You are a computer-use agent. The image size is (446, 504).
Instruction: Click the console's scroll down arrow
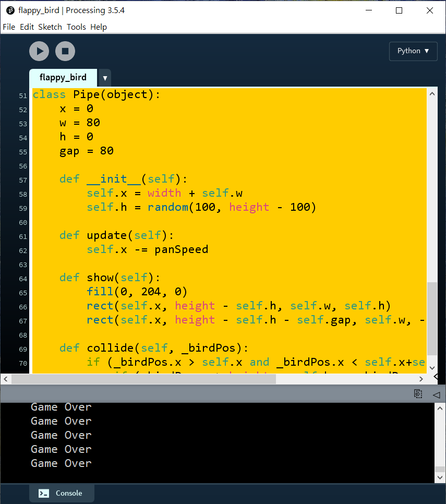coord(440,476)
